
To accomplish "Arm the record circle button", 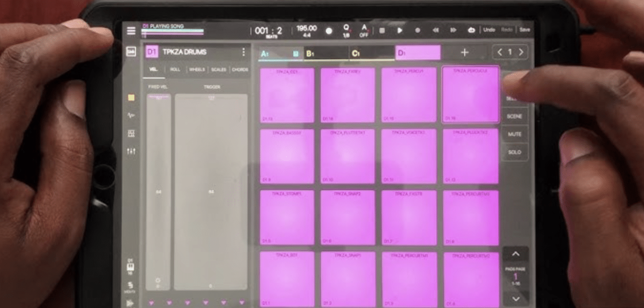I will point(417,30).
